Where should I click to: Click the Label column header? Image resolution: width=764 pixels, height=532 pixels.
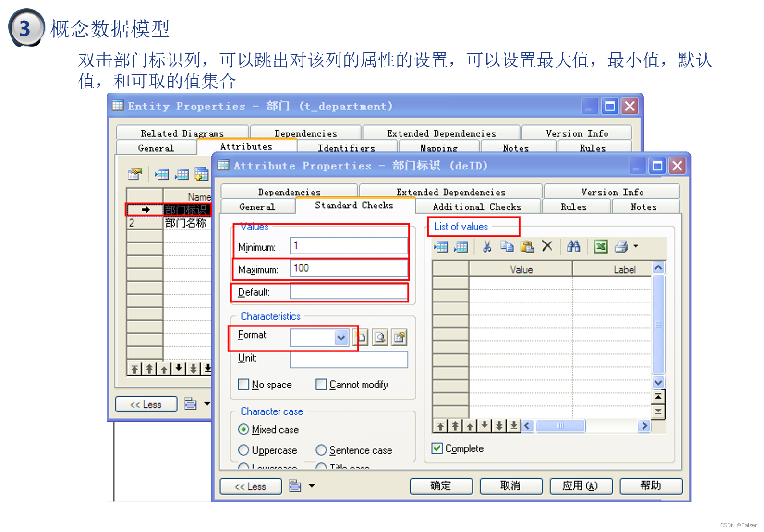coord(612,269)
